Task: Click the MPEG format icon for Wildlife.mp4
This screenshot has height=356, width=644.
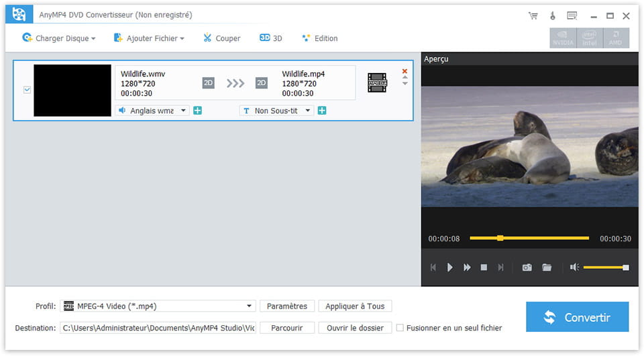Action: click(x=377, y=82)
